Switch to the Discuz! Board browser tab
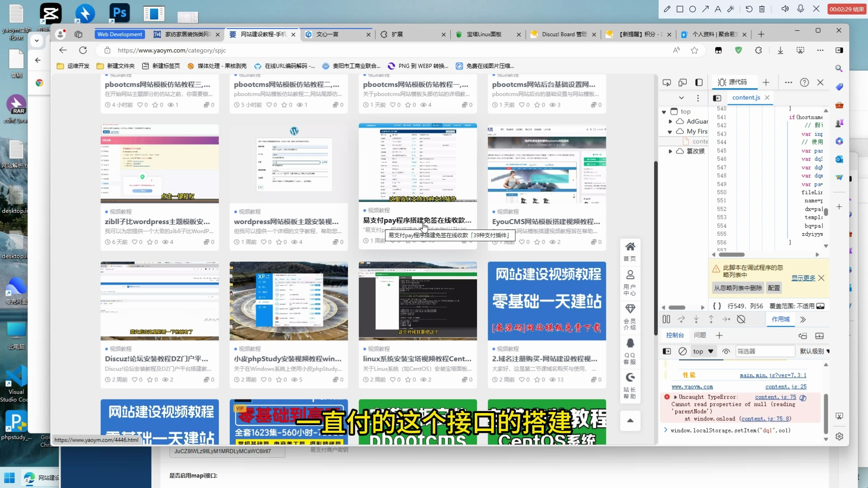Image resolution: width=868 pixels, height=488 pixels. click(x=563, y=34)
